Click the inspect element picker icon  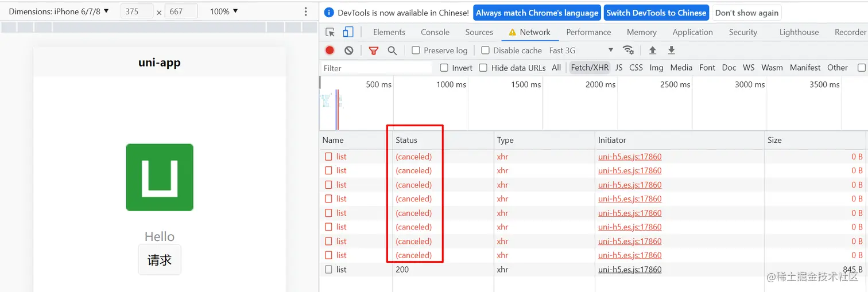tap(330, 32)
